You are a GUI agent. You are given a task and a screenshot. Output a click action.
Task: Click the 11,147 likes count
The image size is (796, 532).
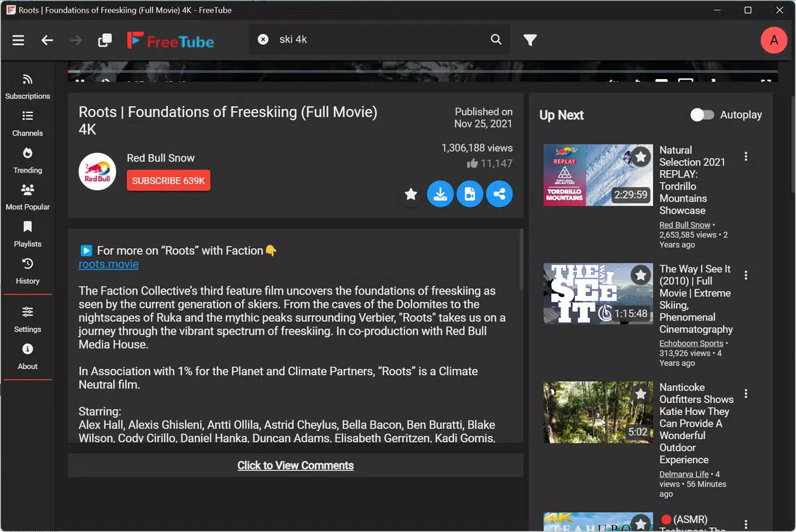[490, 164]
